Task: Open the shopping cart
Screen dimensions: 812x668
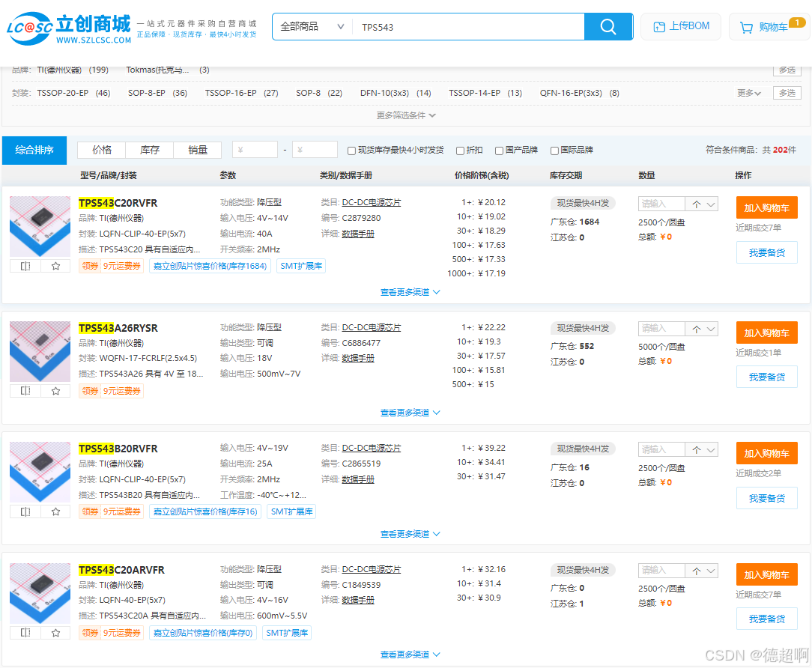Action: pyautogui.click(x=769, y=26)
